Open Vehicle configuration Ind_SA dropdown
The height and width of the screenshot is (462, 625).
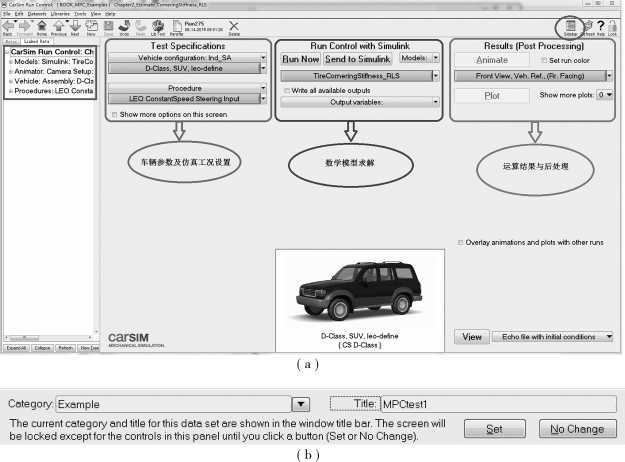tap(263, 58)
